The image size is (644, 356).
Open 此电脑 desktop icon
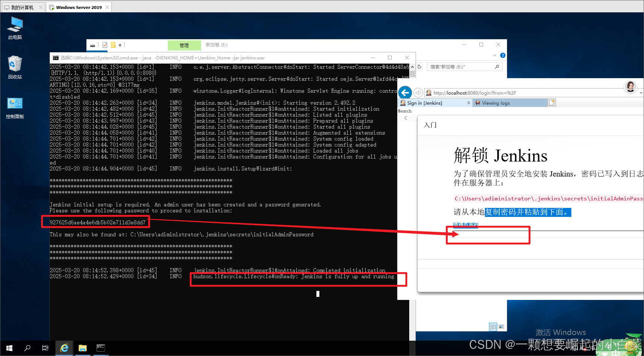15,28
